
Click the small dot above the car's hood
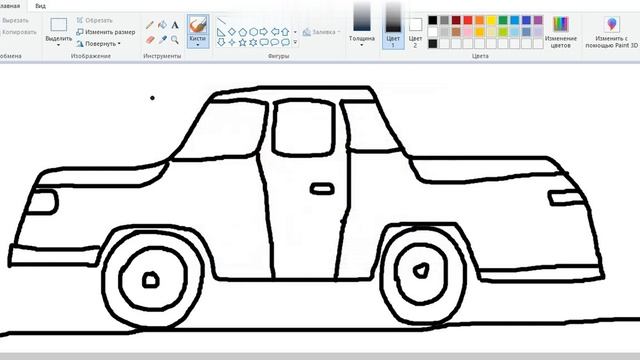tap(152, 98)
